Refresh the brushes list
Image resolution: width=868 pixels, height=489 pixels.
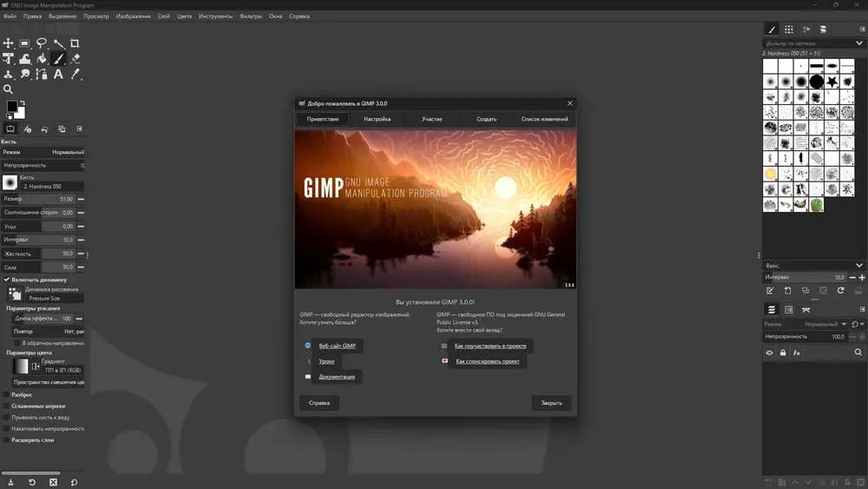(840, 291)
